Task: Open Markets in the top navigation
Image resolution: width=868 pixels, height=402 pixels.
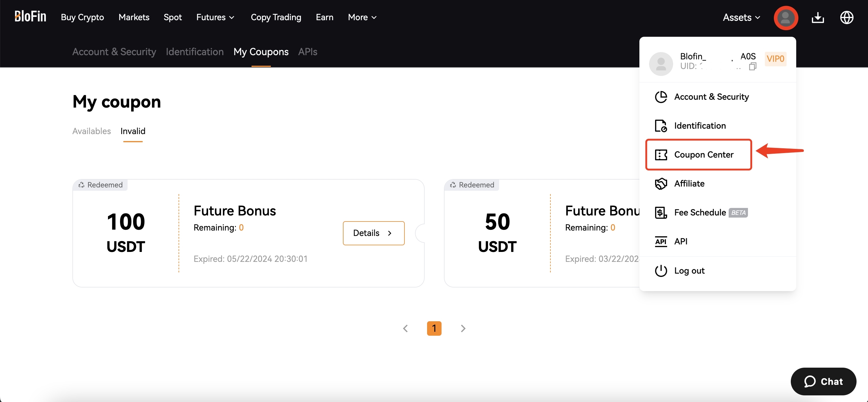Action: point(134,17)
